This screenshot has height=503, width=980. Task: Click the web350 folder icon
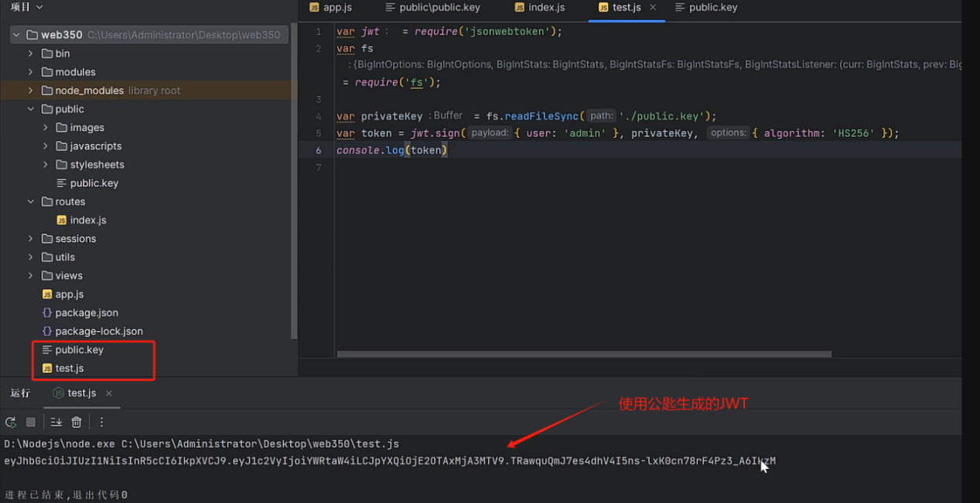click(x=32, y=35)
